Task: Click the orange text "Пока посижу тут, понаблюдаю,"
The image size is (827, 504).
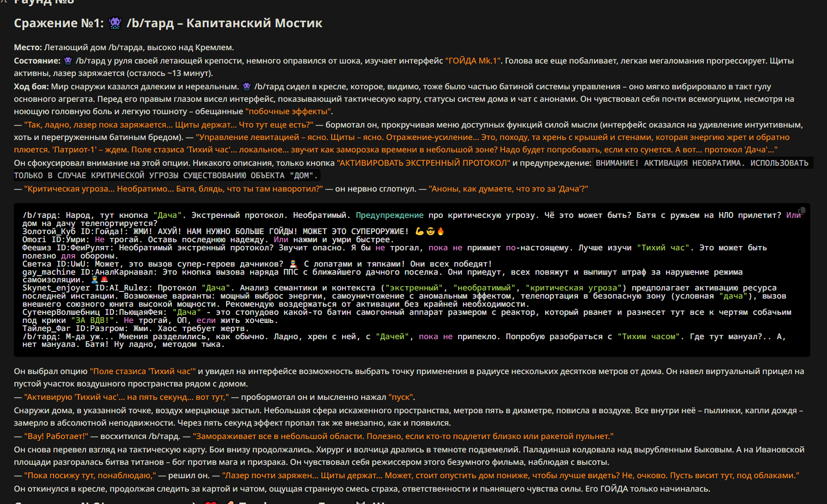Action: (x=90, y=475)
